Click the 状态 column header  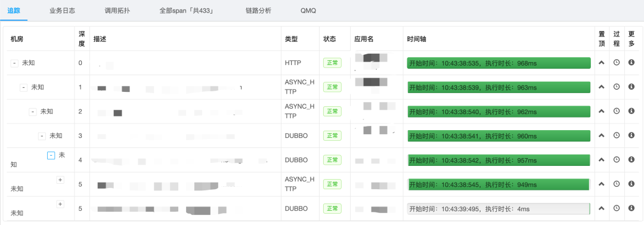pyautogui.click(x=330, y=39)
